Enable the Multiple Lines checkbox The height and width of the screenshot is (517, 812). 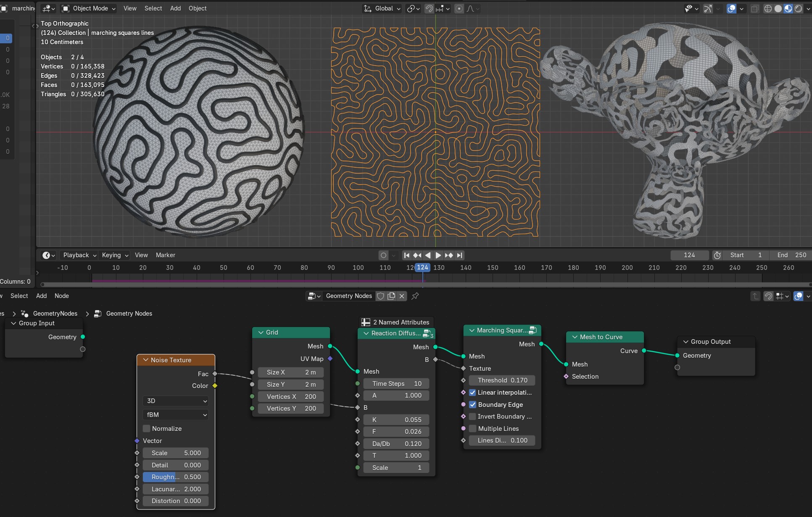[x=473, y=428]
